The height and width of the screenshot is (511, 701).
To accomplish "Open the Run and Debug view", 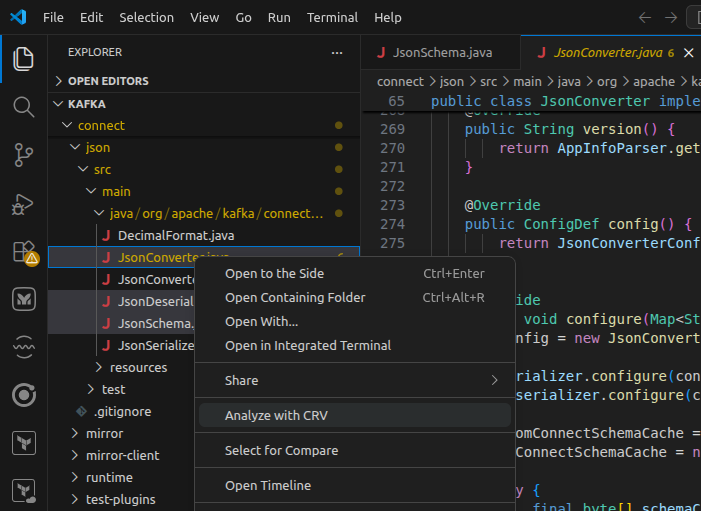I will (x=23, y=204).
